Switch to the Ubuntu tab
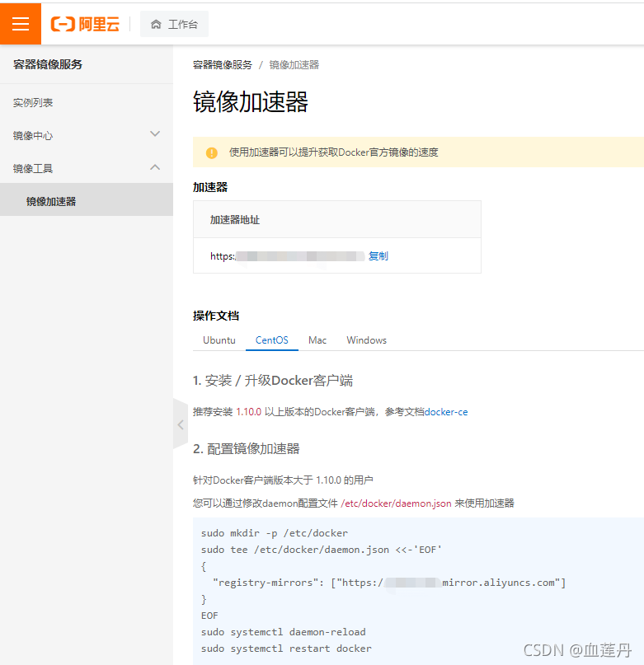Image resolution: width=644 pixels, height=665 pixels. coord(219,340)
